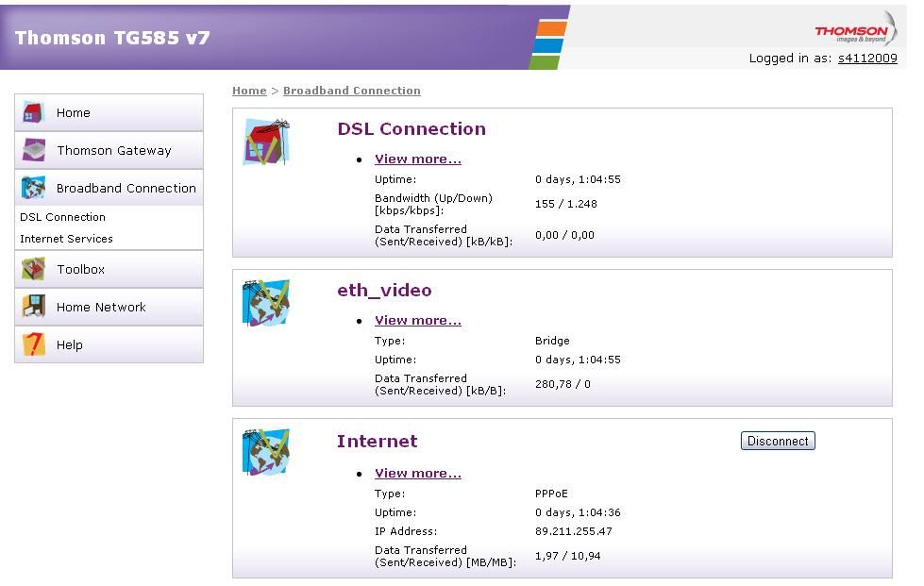
Task: Click the IP Address label
Action: click(x=406, y=531)
